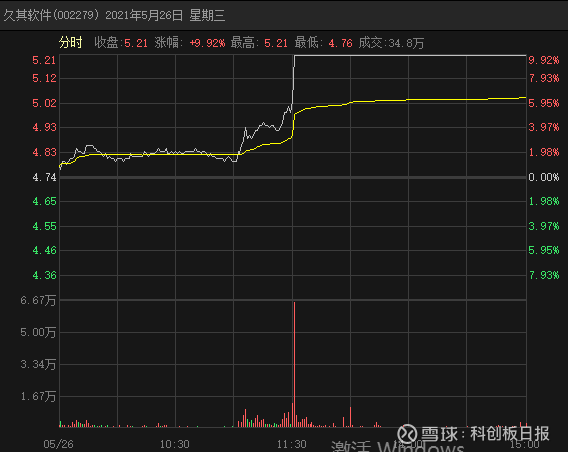
Task: Click the 5.21 top price label
Action: point(44,60)
